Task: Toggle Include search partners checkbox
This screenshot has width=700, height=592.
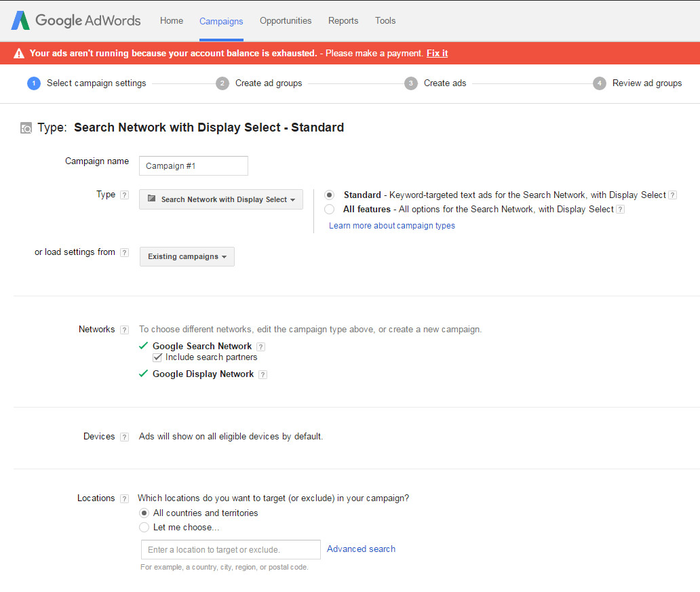Action: tap(157, 357)
